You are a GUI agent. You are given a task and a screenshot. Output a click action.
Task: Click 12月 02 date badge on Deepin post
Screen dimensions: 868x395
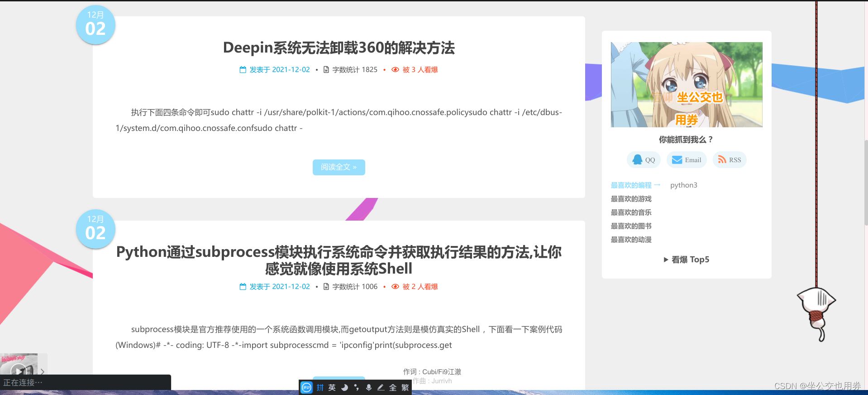[x=95, y=25]
